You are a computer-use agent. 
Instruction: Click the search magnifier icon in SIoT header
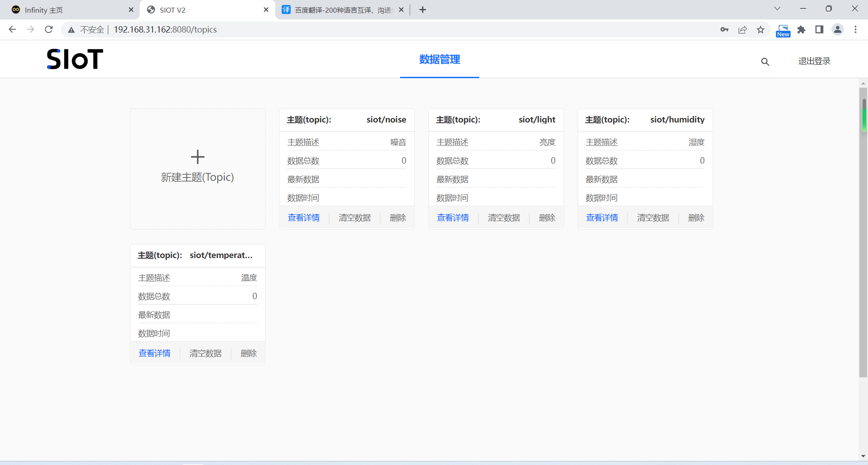[x=765, y=61]
